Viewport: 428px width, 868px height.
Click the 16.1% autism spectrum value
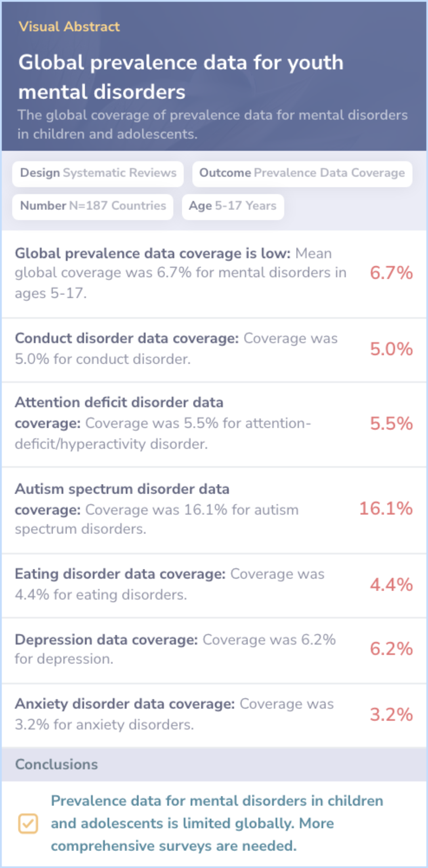coord(386,509)
